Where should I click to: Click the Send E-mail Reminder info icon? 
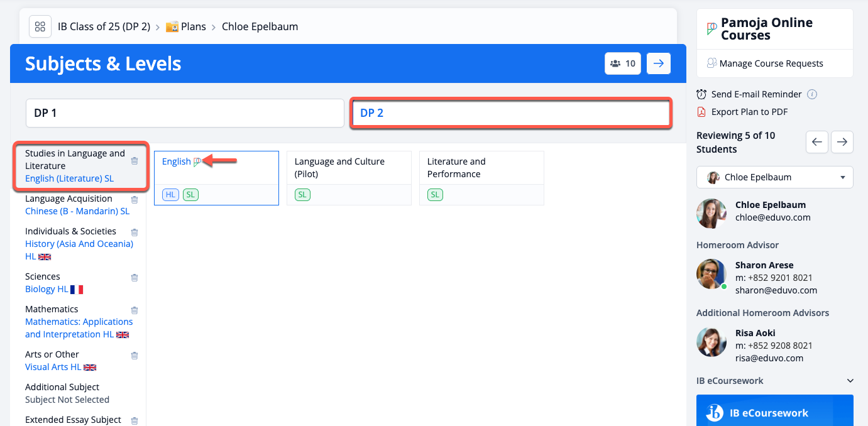click(x=811, y=94)
